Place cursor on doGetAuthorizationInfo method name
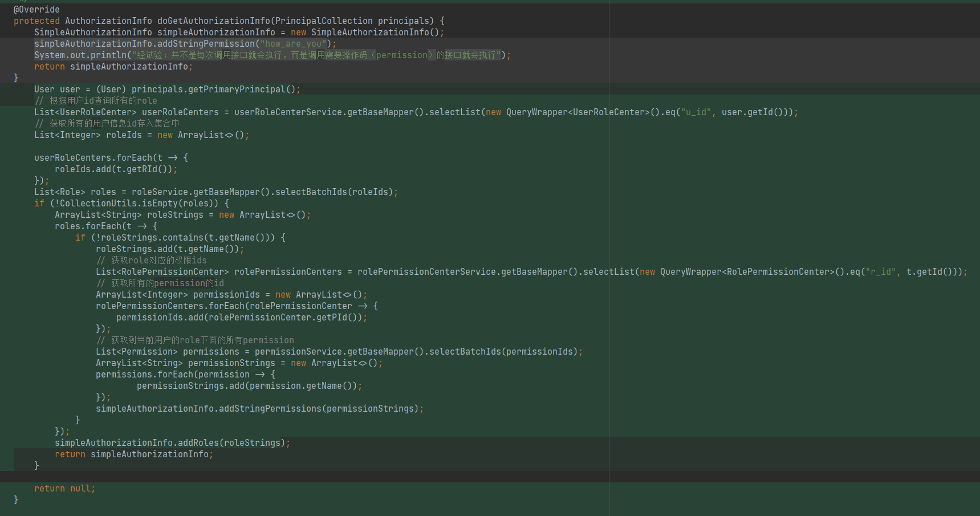980x516 pixels. pyautogui.click(x=214, y=21)
